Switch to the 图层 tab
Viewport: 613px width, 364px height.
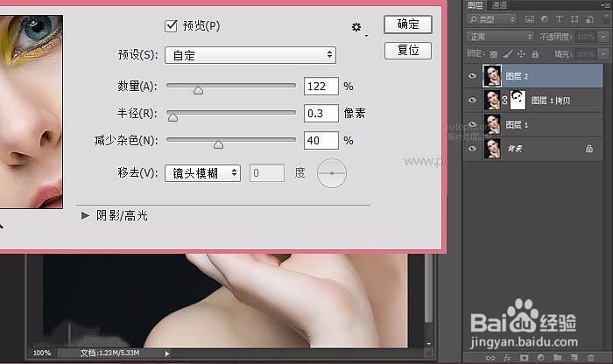click(x=475, y=5)
